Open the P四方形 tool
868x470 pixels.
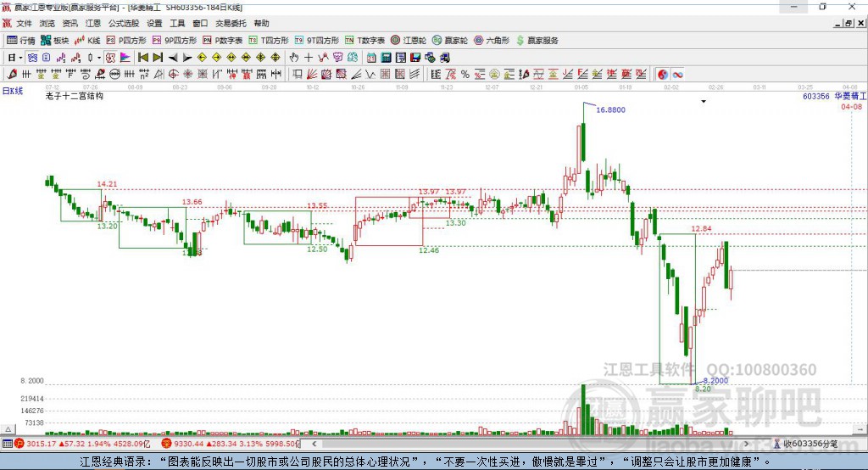coord(126,41)
